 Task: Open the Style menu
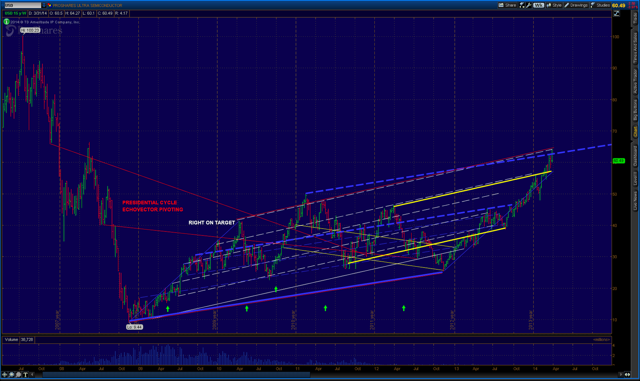tap(554, 5)
